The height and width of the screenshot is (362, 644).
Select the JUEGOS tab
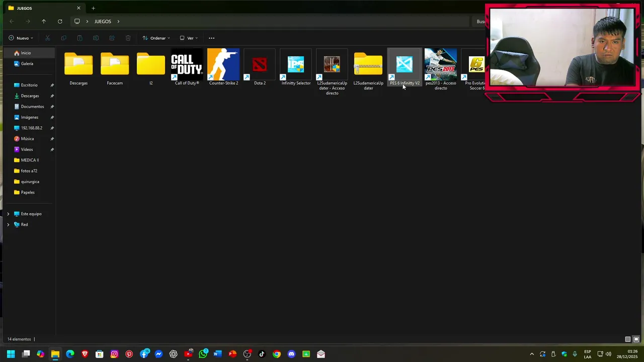(44, 8)
